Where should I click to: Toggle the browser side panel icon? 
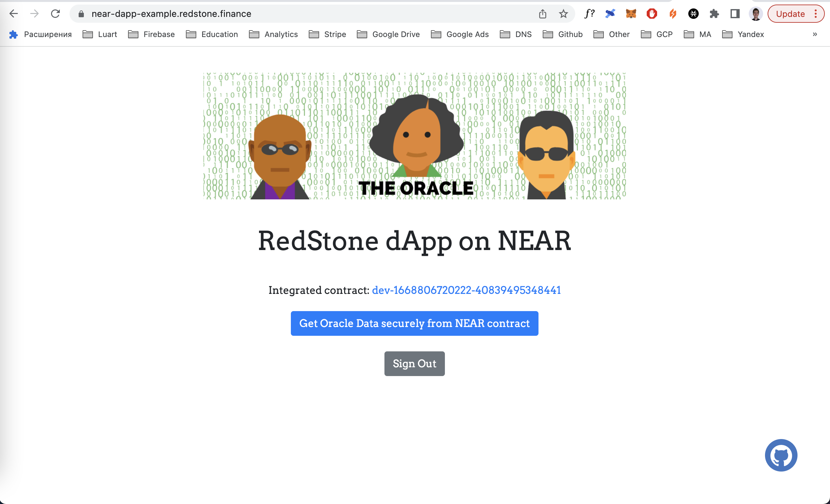tap(735, 14)
